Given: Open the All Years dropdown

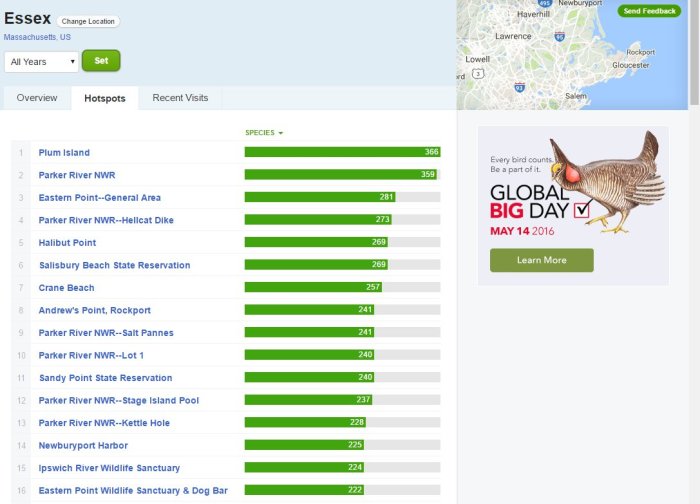Looking at the screenshot, I should 41,62.
